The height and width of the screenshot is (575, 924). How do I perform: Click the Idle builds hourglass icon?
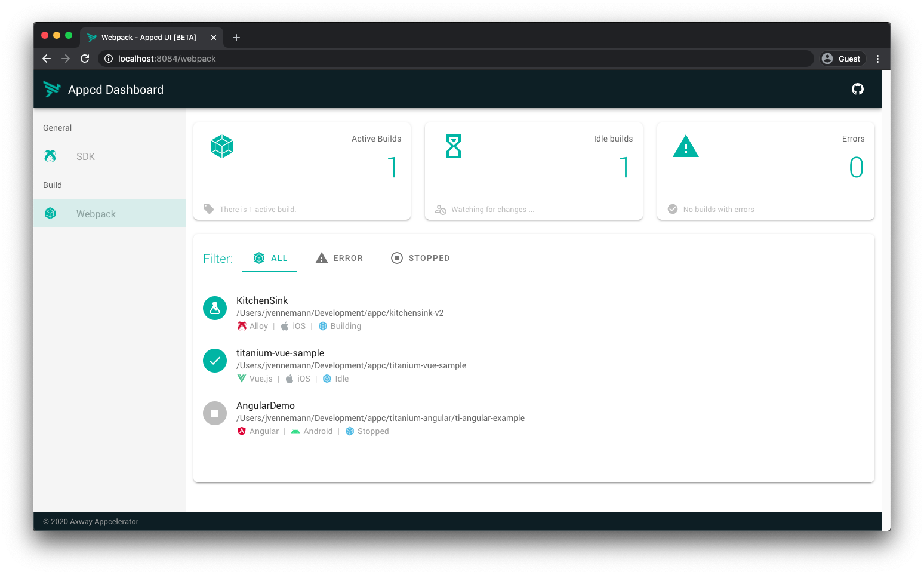454,146
